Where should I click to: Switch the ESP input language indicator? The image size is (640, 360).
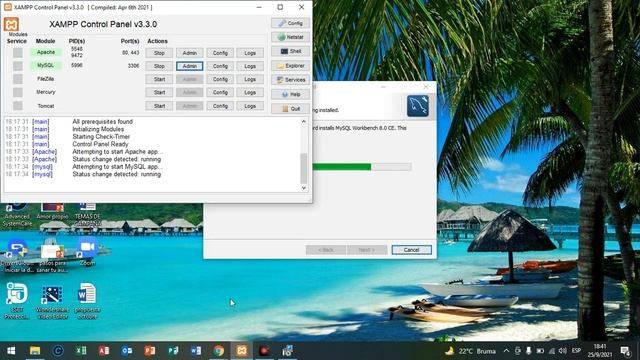pyautogui.click(x=576, y=351)
